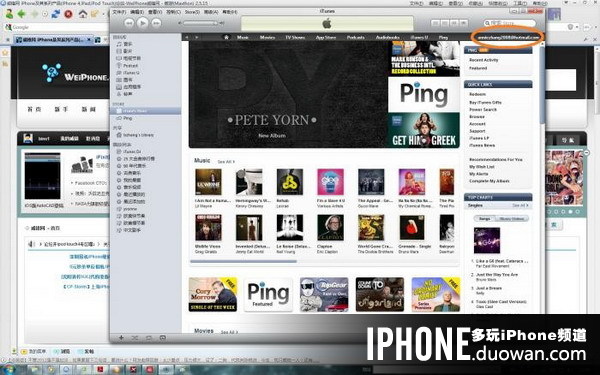
Task: Click Recommendations For You link
Action: (496, 160)
